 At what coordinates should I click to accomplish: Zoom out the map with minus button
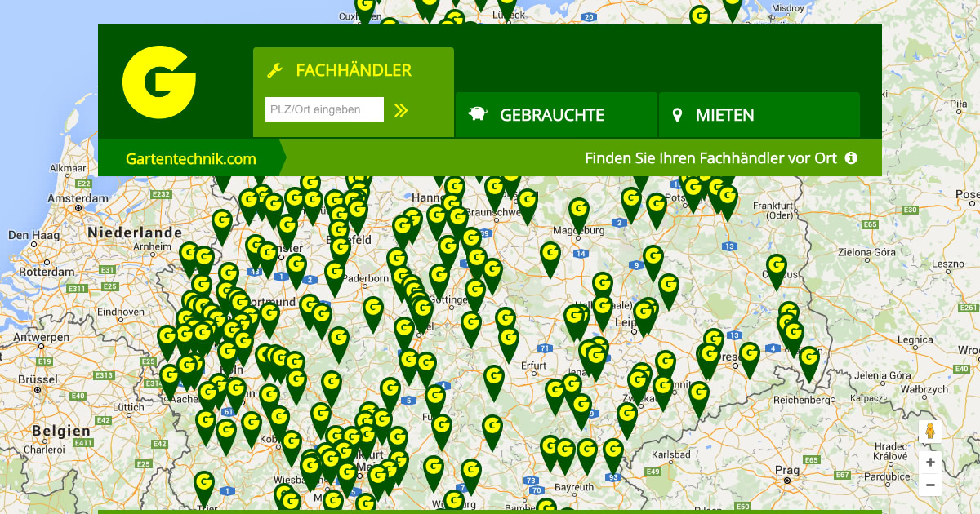tap(930, 485)
